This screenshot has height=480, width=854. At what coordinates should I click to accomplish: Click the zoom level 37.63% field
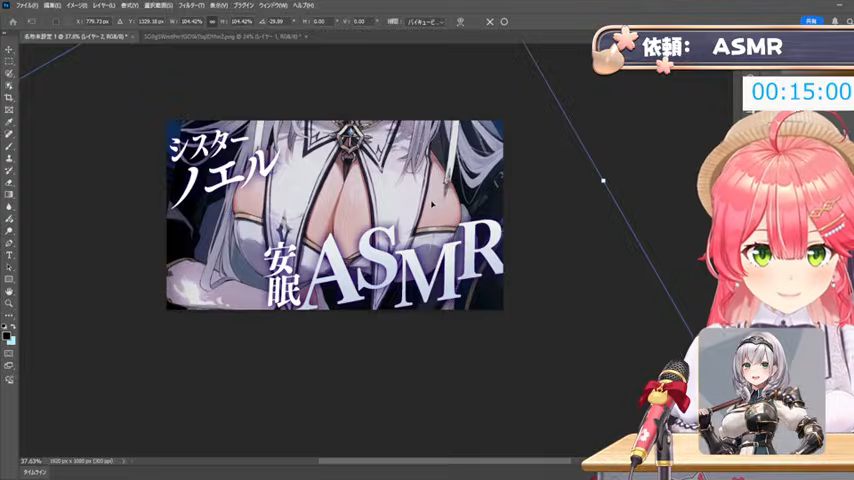click(31, 461)
